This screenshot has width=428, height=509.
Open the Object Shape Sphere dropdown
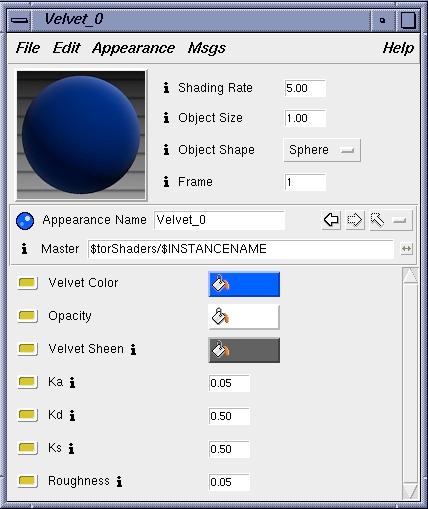click(322, 150)
